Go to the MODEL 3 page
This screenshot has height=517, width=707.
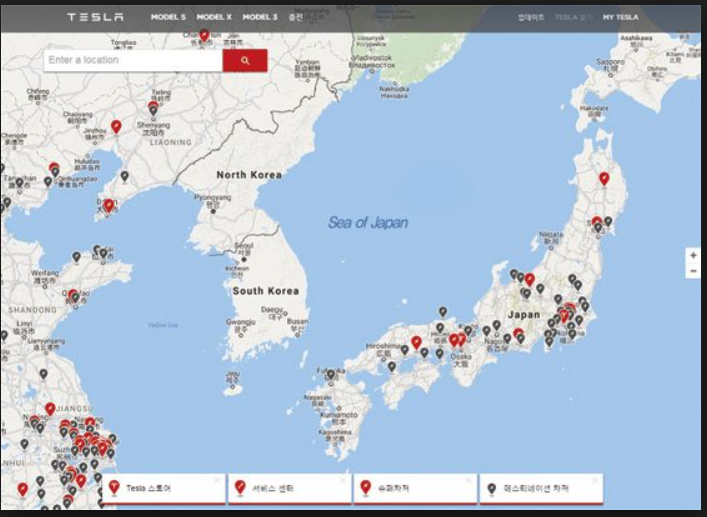[x=260, y=17]
